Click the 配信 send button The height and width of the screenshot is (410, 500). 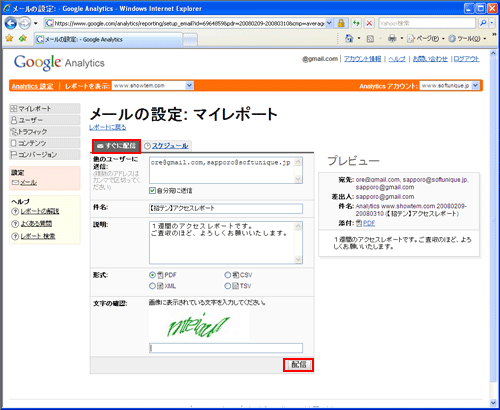298,365
